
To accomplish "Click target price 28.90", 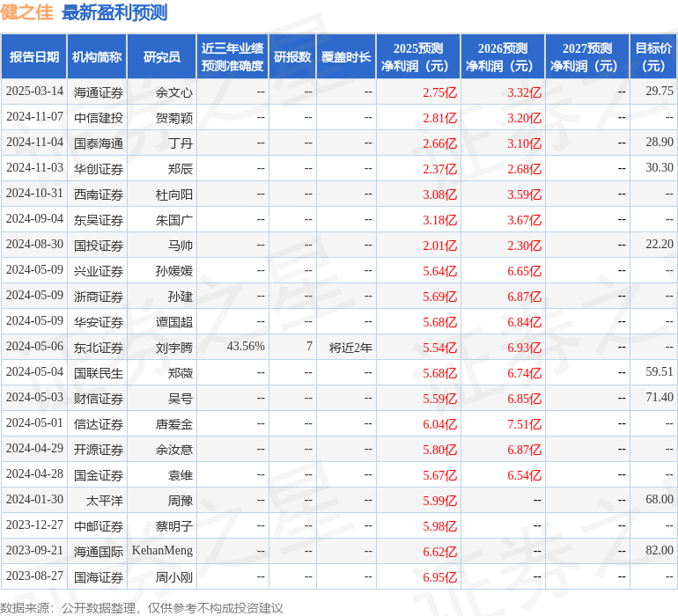I will 660,142.
